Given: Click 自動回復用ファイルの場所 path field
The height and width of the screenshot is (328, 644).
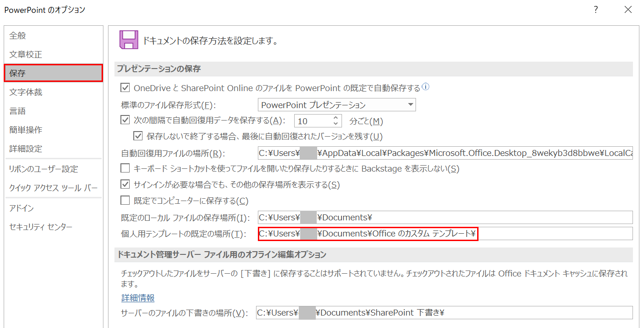Looking at the screenshot, I should pyautogui.click(x=445, y=153).
